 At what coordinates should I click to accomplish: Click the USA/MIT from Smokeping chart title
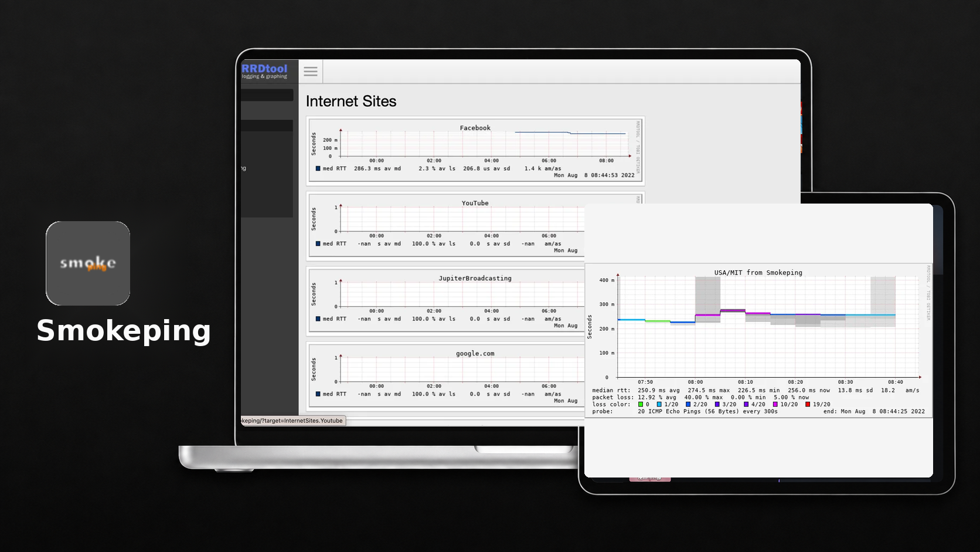coord(758,273)
